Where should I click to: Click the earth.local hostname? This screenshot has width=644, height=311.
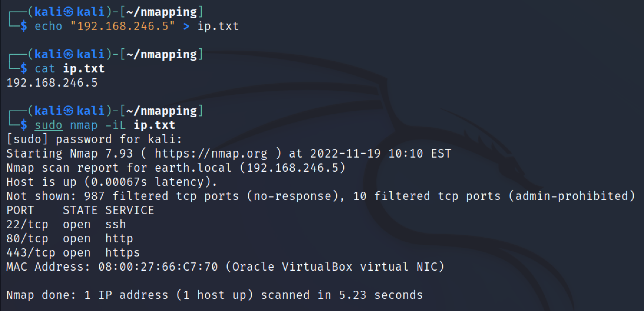[x=193, y=168]
